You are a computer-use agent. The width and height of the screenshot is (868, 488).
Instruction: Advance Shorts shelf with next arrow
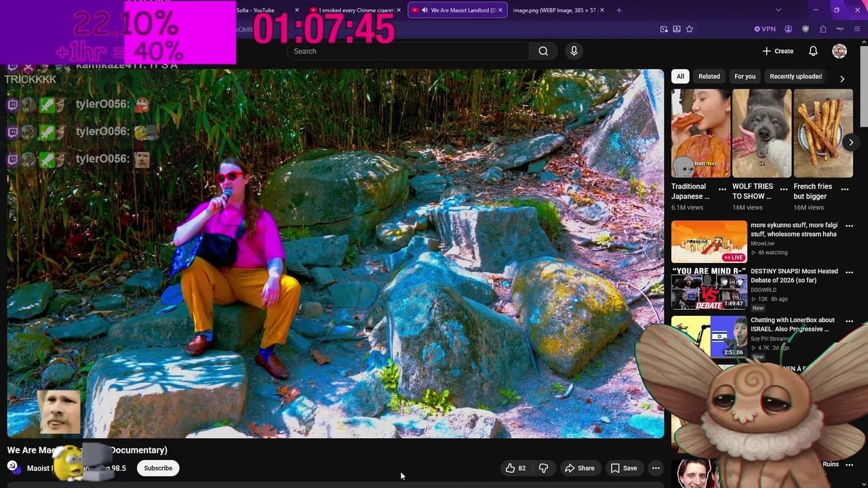point(851,142)
